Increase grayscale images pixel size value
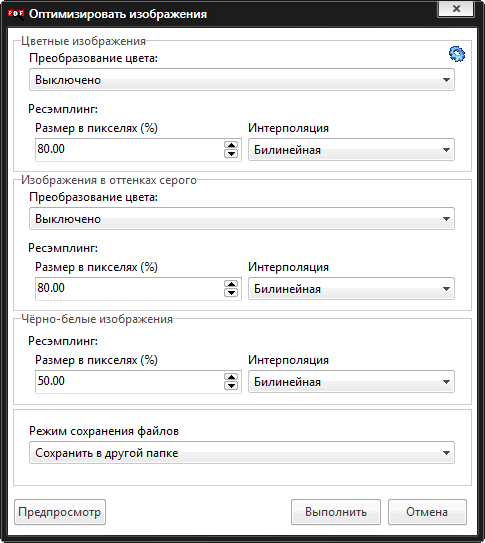485x543 pixels. (231, 284)
